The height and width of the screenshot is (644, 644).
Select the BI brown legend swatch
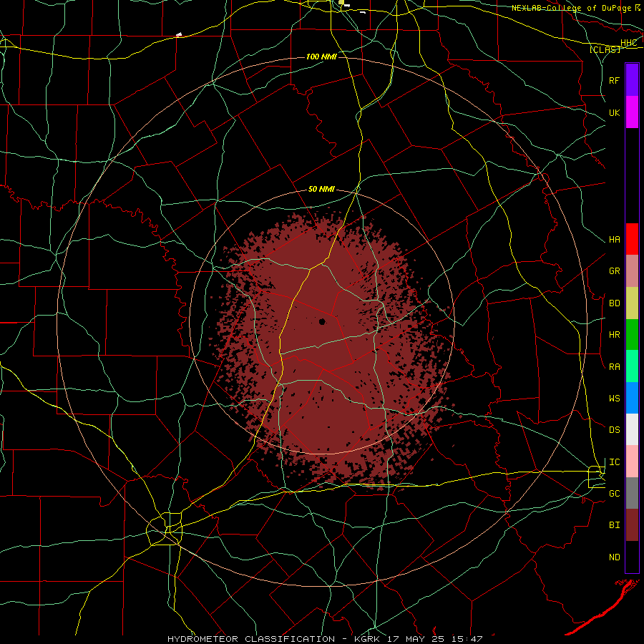632,525
